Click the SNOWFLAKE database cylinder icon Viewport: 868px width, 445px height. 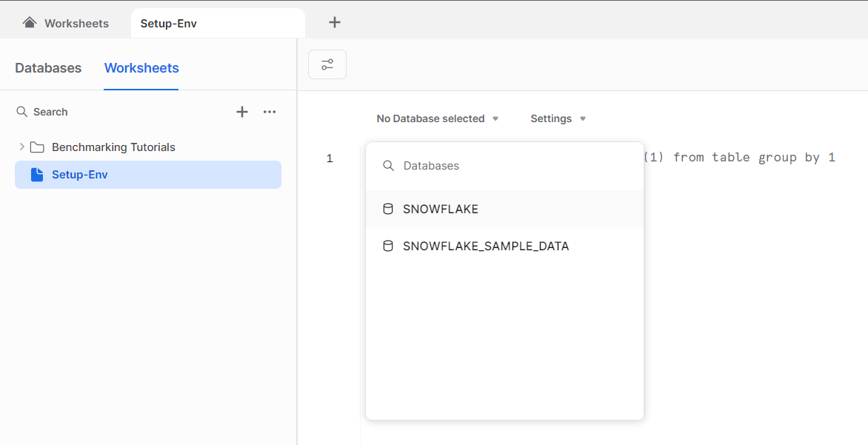click(388, 210)
